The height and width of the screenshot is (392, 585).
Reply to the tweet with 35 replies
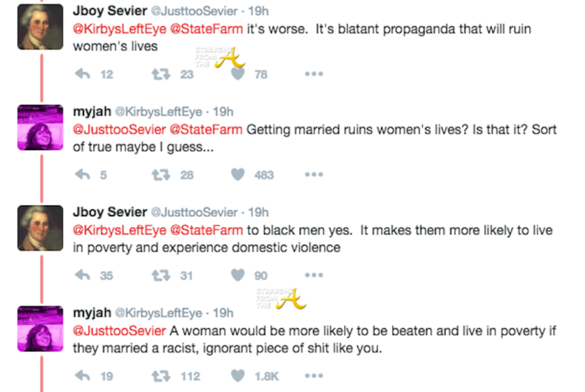(84, 276)
